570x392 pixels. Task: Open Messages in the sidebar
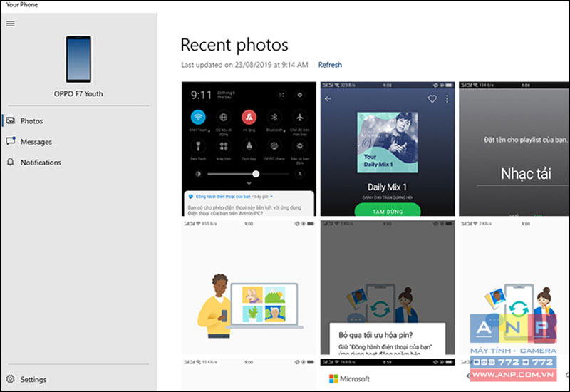(78, 141)
